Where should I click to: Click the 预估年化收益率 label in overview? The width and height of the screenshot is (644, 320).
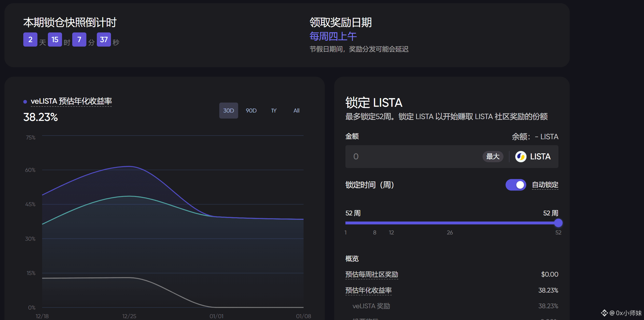[368, 290]
